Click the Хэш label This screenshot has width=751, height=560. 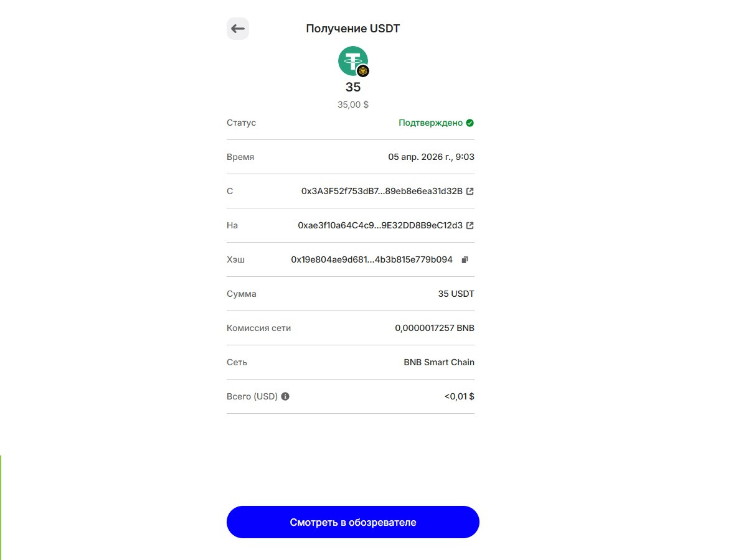click(235, 259)
